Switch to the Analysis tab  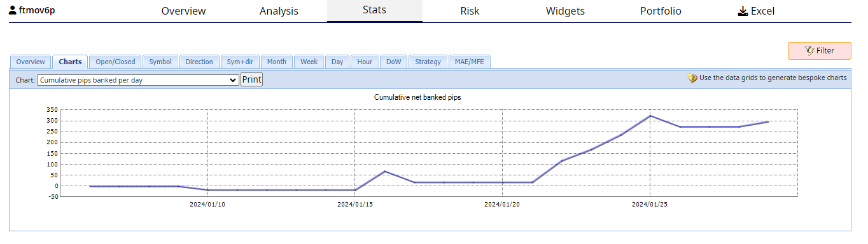point(279,11)
